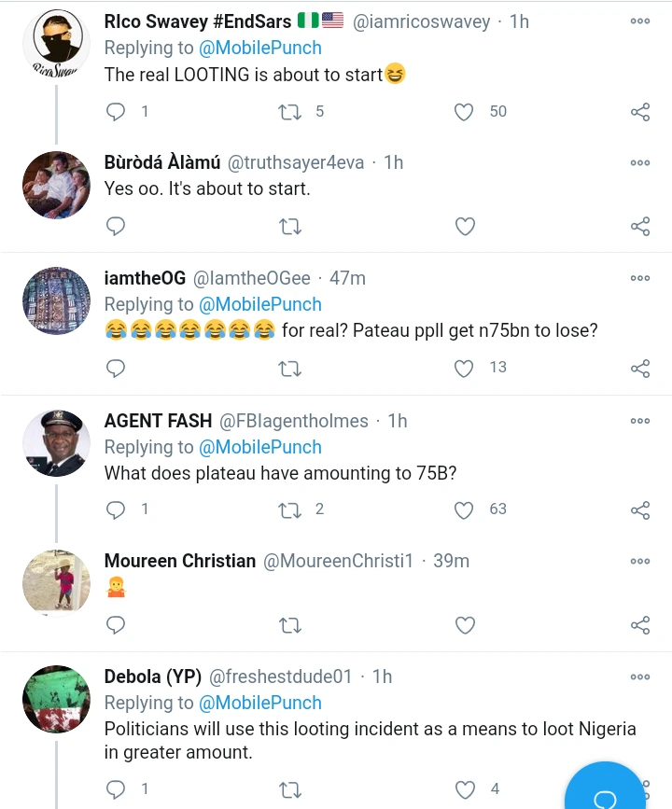Screen dimensions: 672x809
Task: Reply to AGENT FASH's tweet
Action: pos(117,509)
